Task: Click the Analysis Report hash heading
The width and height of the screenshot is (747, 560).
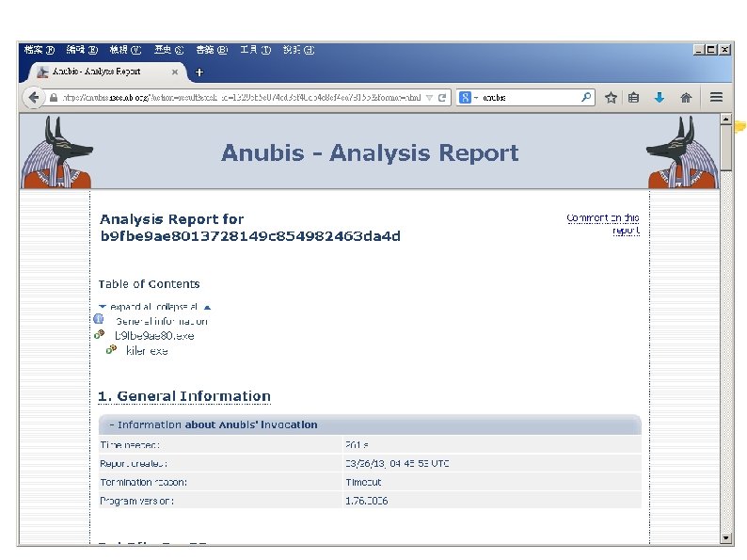Action: (250, 228)
